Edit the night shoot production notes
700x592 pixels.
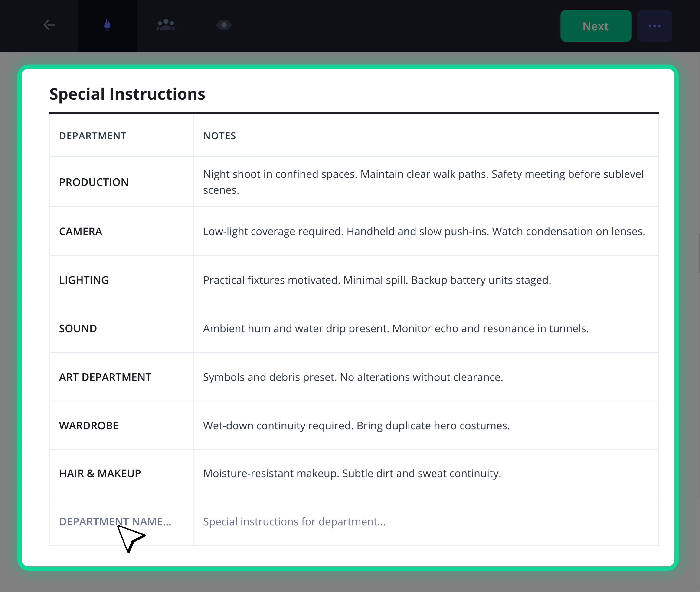tap(426, 182)
